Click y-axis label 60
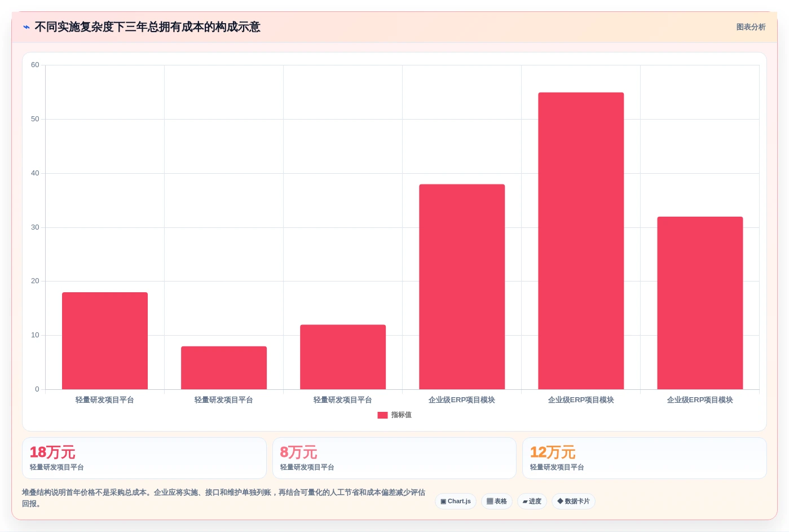The width and height of the screenshot is (789, 532). [x=35, y=65]
